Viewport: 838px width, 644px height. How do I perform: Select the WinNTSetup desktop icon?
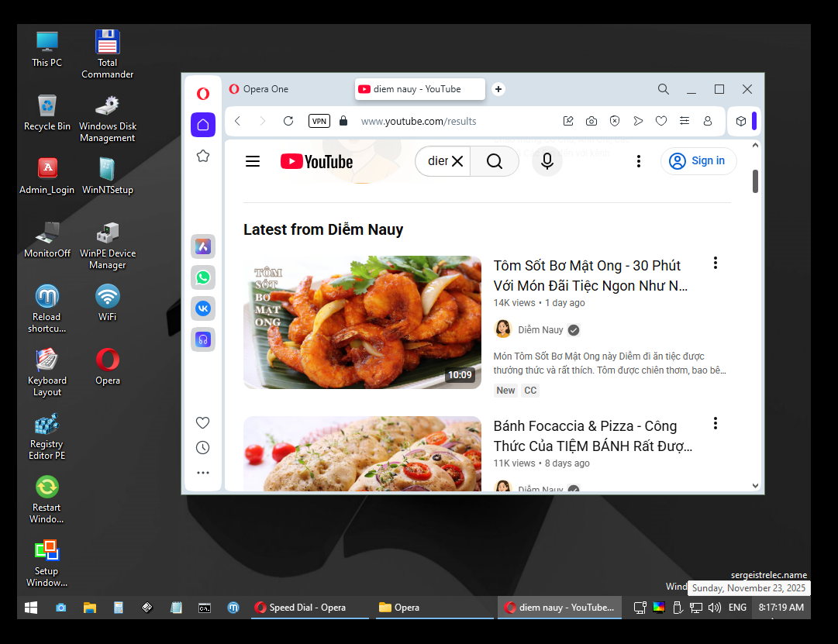(x=108, y=176)
